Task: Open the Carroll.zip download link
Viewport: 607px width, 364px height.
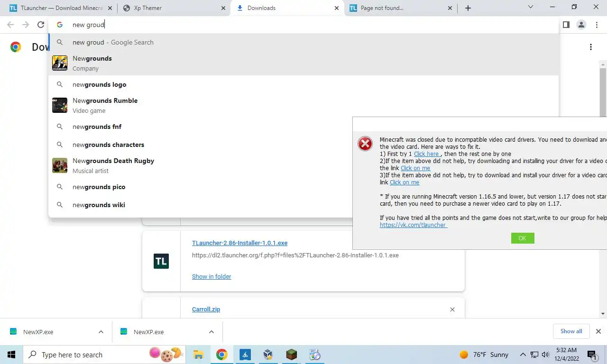Action: click(206, 309)
